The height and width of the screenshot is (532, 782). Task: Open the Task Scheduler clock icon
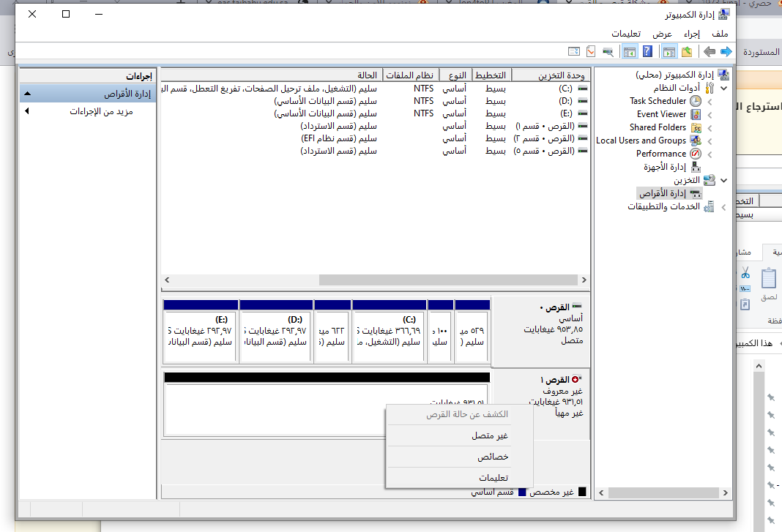[x=695, y=101]
